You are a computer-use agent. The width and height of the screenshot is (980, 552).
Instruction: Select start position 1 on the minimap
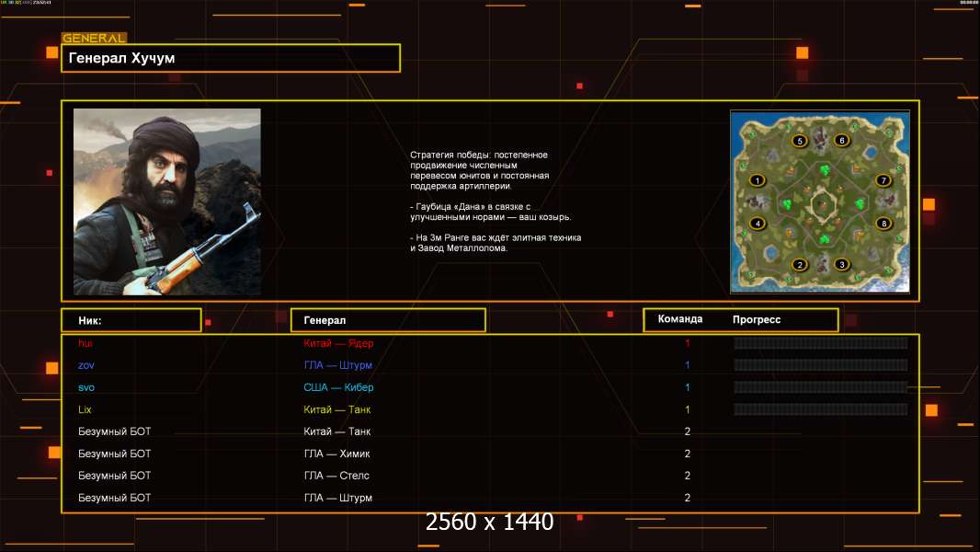coord(758,180)
